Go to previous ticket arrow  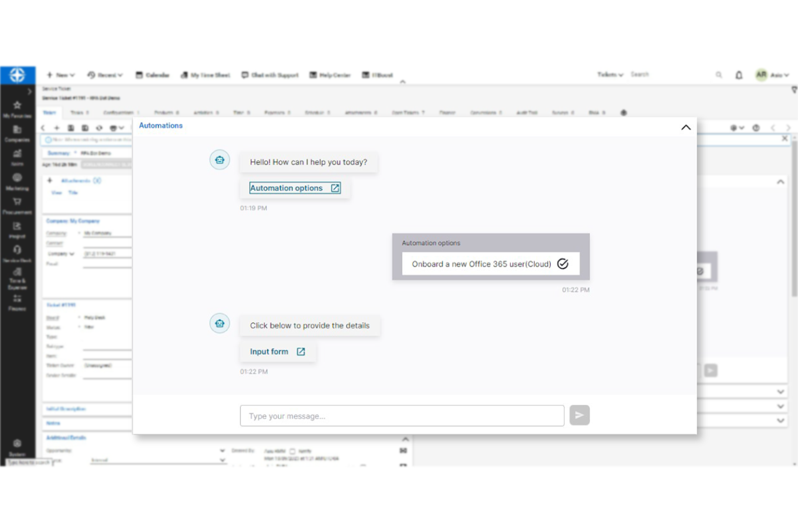tap(773, 128)
